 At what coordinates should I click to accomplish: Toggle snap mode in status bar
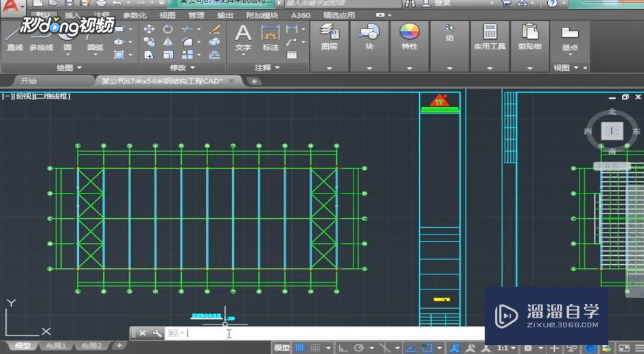(315, 348)
